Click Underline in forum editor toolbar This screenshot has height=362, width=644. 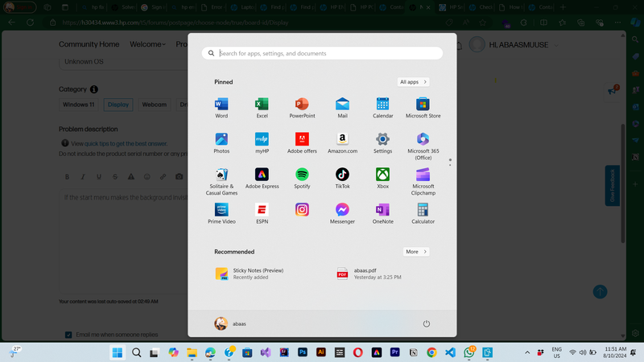[x=99, y=177]
